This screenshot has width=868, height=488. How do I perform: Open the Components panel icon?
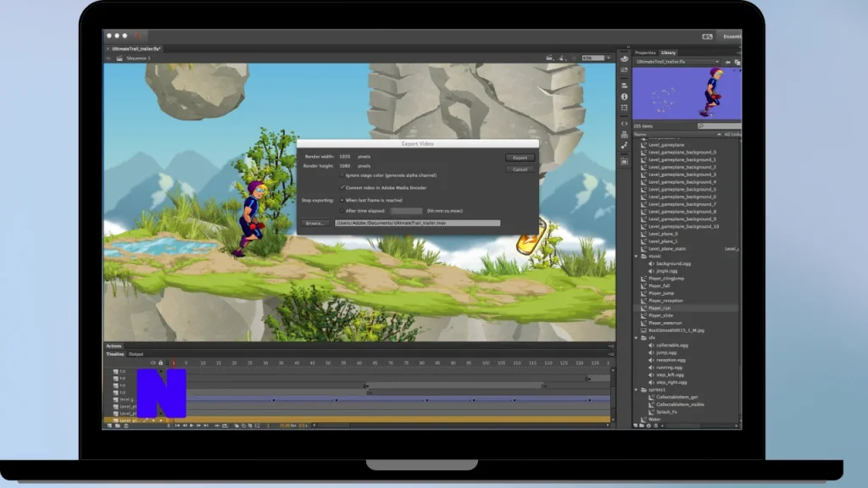click(625, 135)
